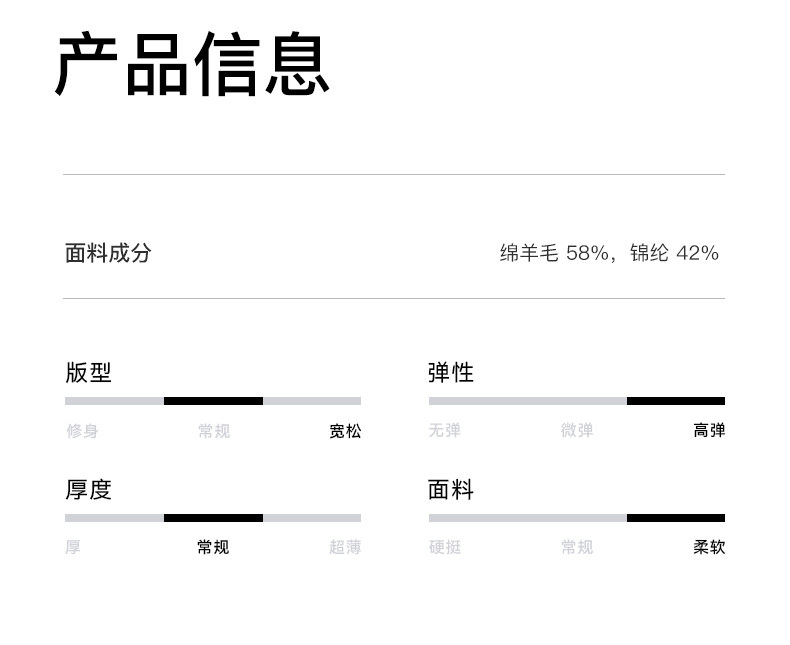Screen dimensions: 790x645
Task: Select 硬挺 fabric option
Action: [x=445, y=547]
